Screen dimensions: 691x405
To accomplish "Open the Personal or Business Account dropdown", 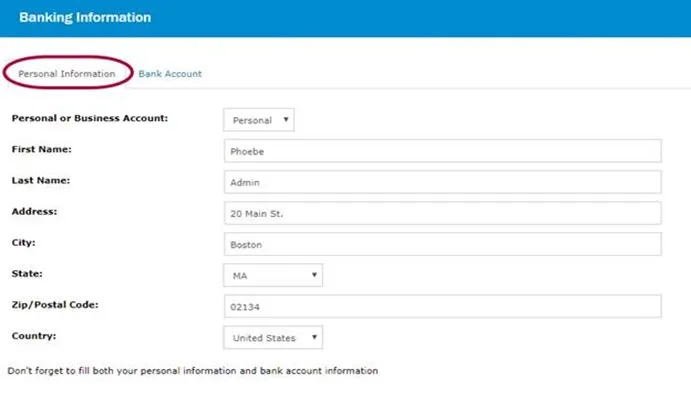I will pos(259,120).
